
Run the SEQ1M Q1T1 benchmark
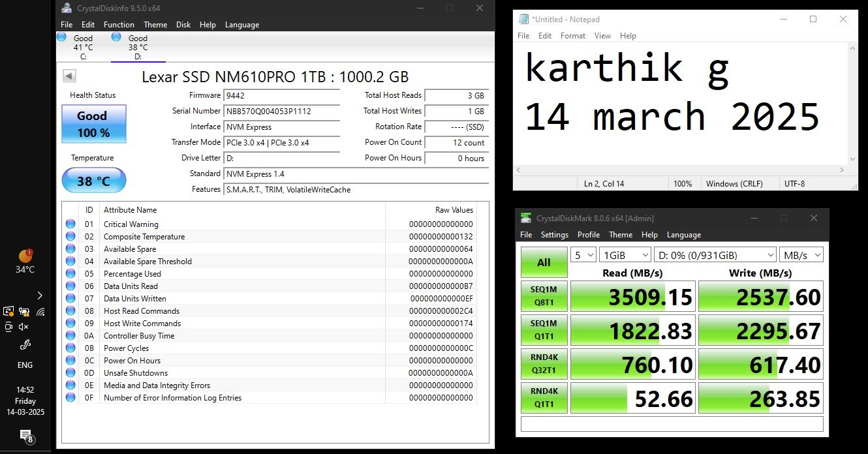544,330
